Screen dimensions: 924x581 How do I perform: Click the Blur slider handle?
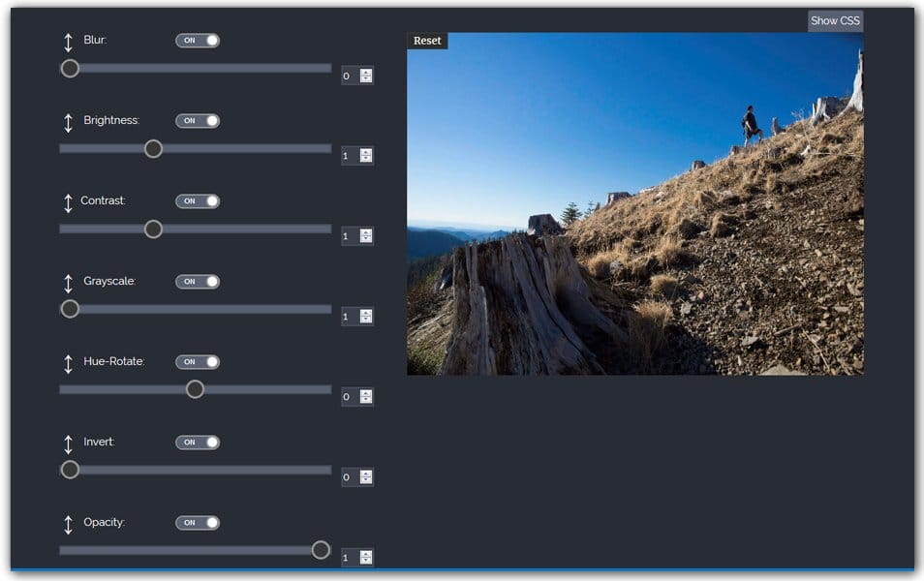point(70,69)
